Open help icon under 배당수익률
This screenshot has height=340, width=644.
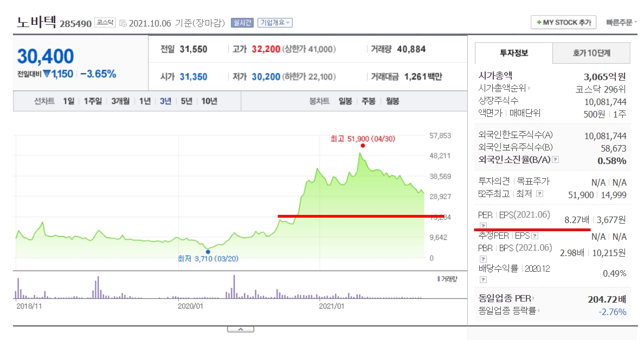pos(483,280)
